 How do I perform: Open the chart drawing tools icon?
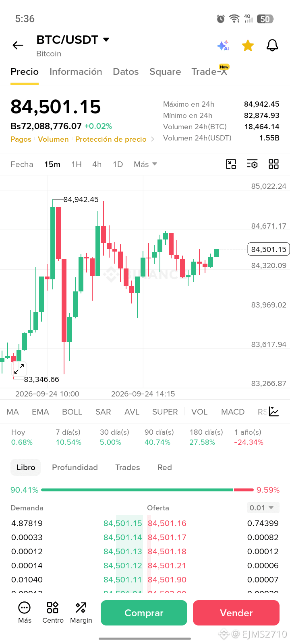[x=231, y=164]
